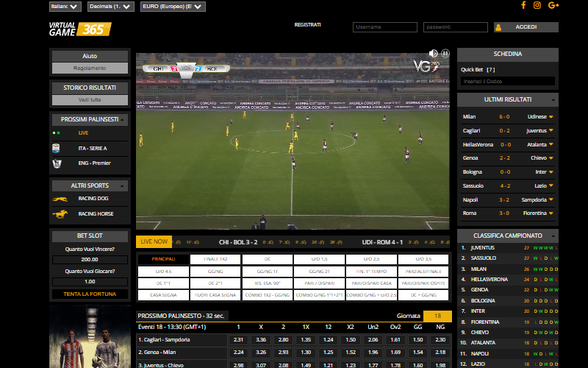Select odds 2.08 for Juventus - Chievo 2

[x=283, y=365]
